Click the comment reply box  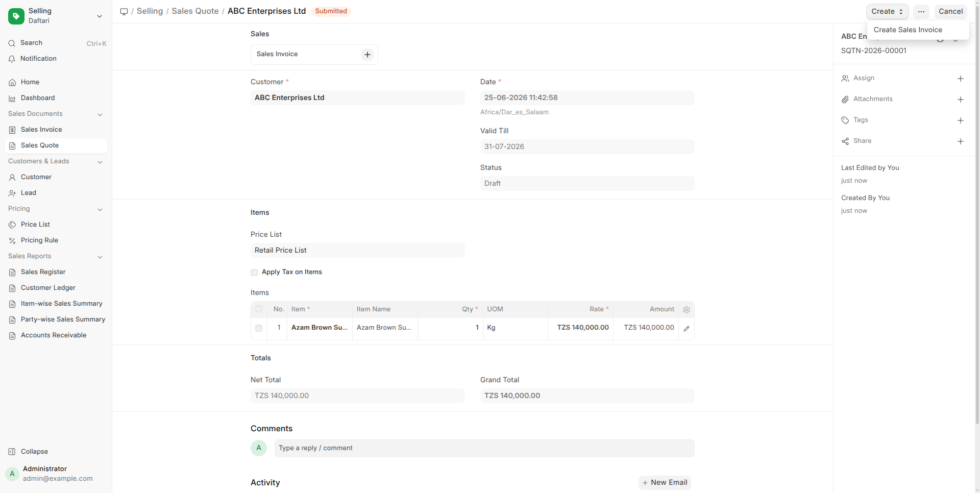[484, 449]
